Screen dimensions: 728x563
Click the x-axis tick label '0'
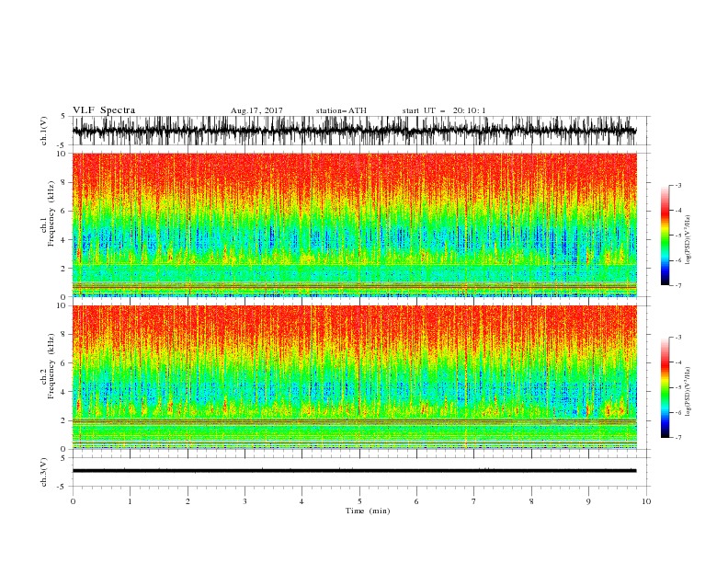tap(73, 501)
